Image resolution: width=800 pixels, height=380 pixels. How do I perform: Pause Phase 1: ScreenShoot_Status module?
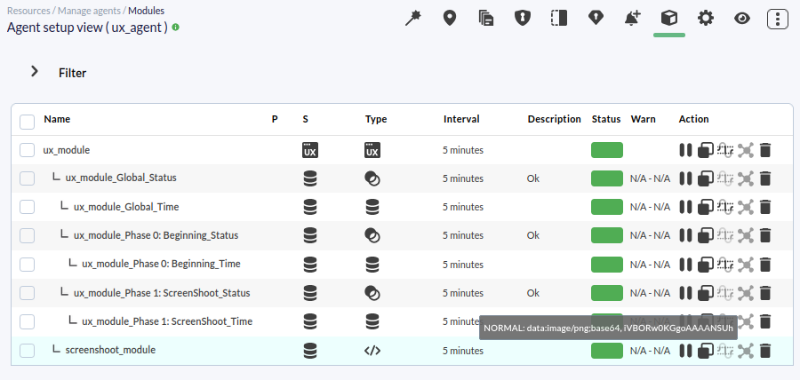pos(686,293)
